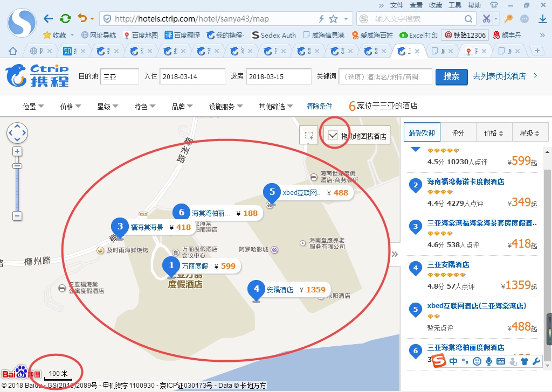Click map marker 4 安隅酒店

click(x=256, y=290)
